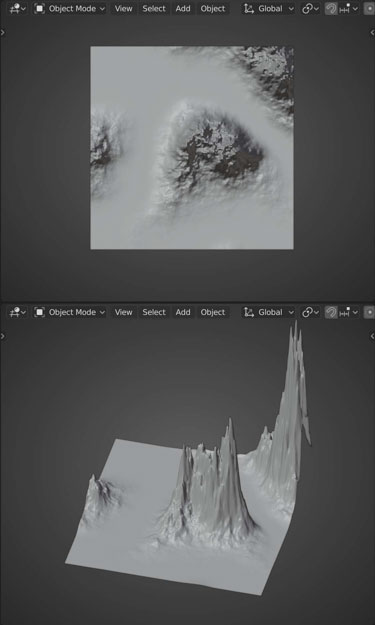
Task: Open View menu in bottom viewport header
Action: (x=124, y=312)
